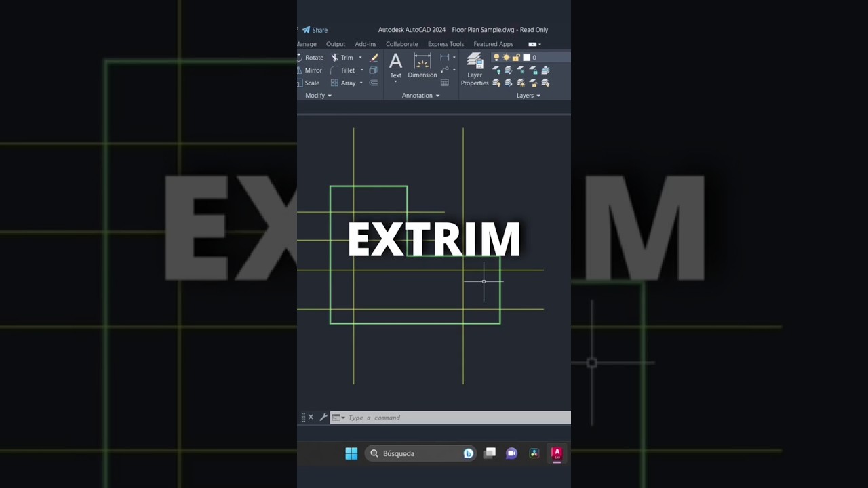Click the Búsqueda taskbar search box
Screen dimensions: 868x488
[x=420, y=453]
